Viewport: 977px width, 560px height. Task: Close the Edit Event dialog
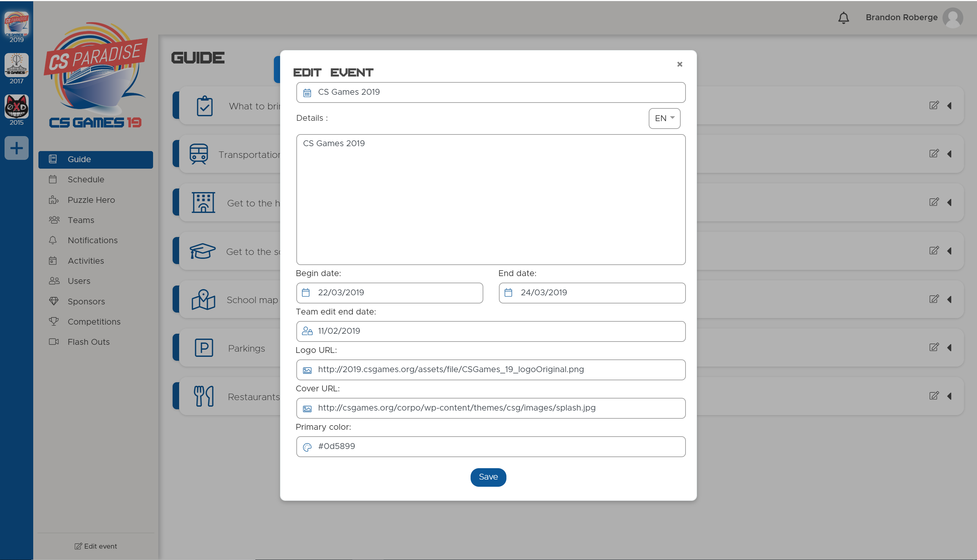pos(680,64)
